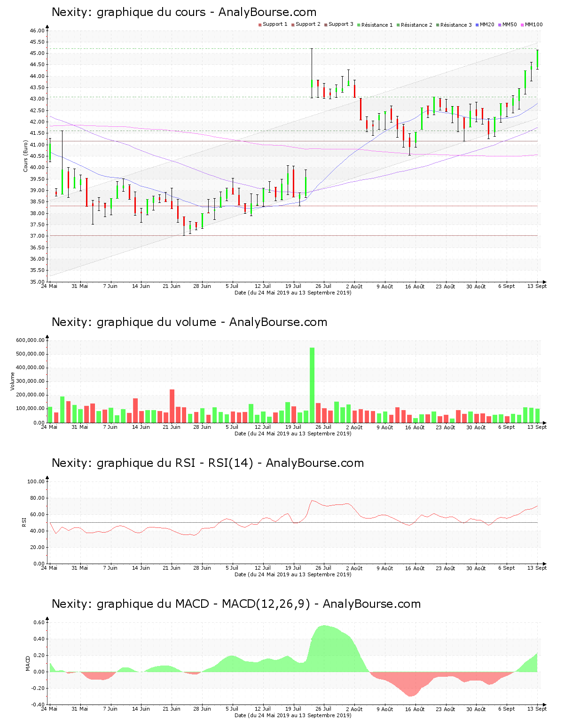Screen dimensions: 564x728
Task: Click the 100.00 label on RSI axis
Action: click(x=36, y=481)
